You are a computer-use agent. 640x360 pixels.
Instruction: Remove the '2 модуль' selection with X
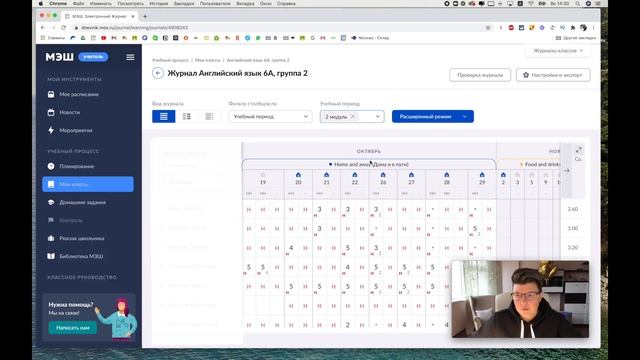(353, 117)
